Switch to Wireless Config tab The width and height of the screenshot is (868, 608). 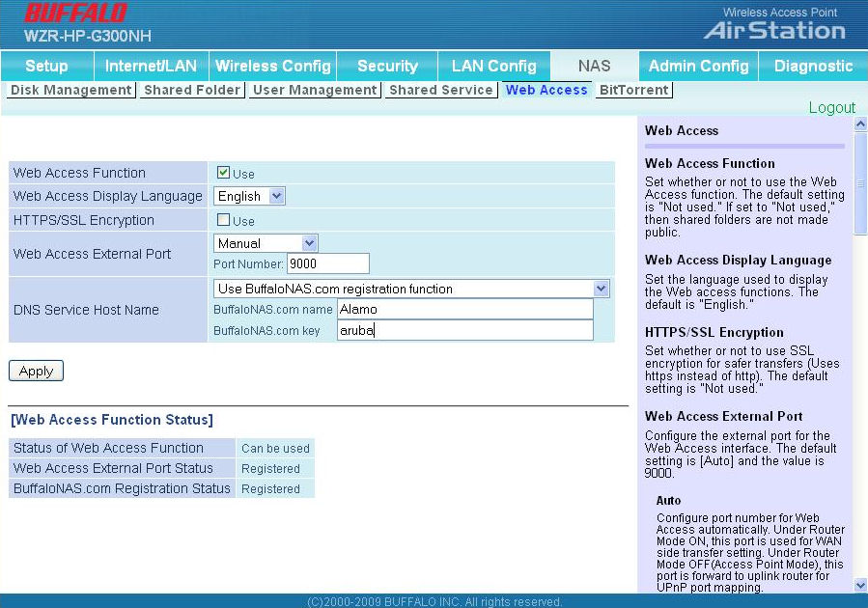(x=273, y=66)
